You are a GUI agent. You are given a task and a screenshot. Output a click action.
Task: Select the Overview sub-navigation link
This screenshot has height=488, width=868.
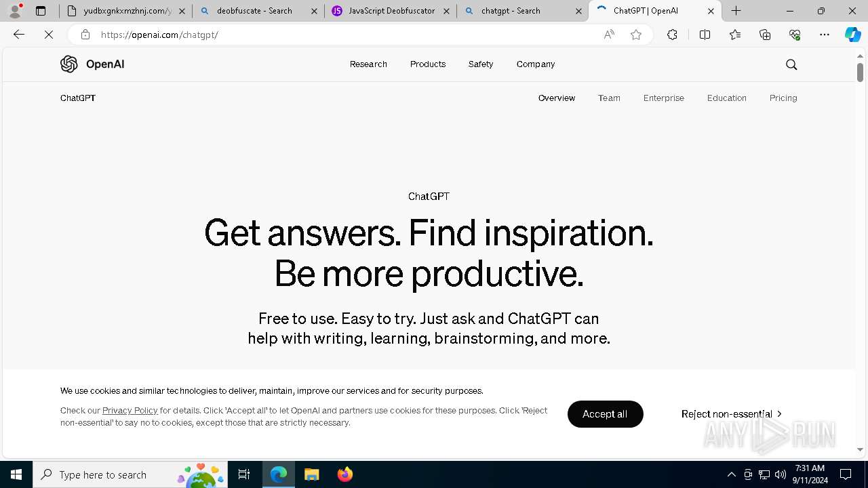click(557, 98)
